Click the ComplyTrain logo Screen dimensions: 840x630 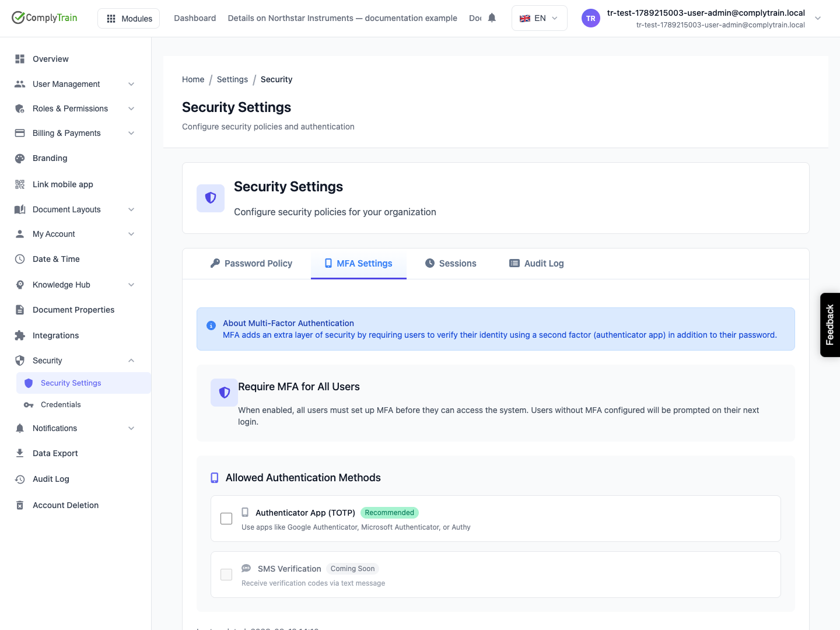coord(44,17)
